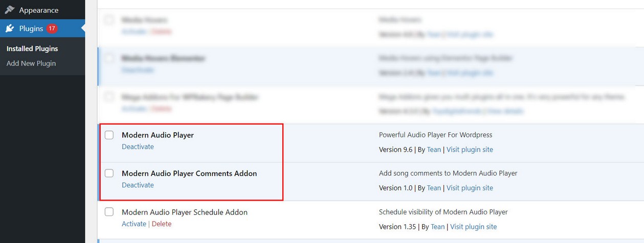Click the red 17 plugin updates badge

52,29
